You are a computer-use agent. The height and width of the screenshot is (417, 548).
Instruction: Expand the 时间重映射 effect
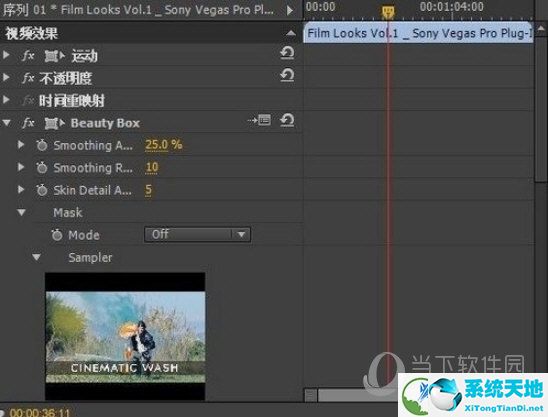click(6, 100)
